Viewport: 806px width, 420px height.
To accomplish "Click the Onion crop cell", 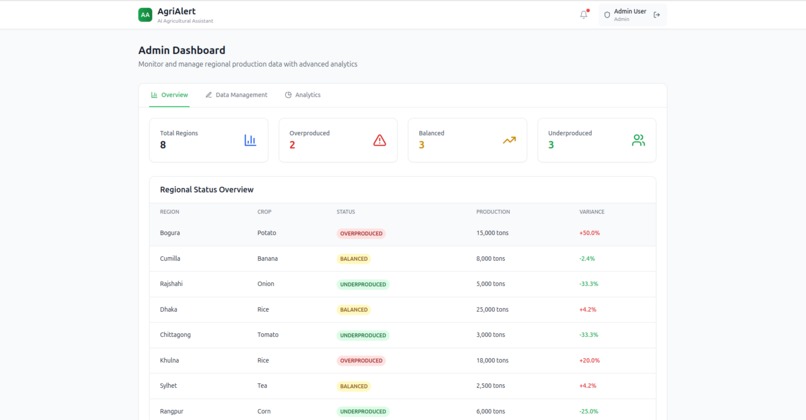I will click(265, 284).
